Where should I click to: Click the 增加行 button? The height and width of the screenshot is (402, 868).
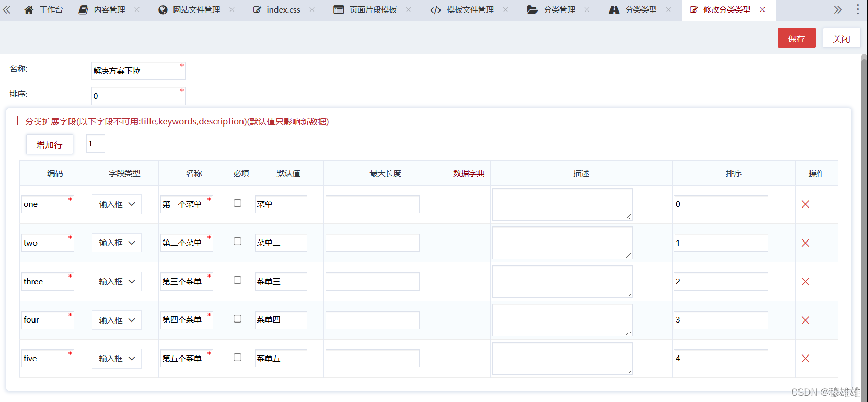pyautogui.click(x=50, y=144)
